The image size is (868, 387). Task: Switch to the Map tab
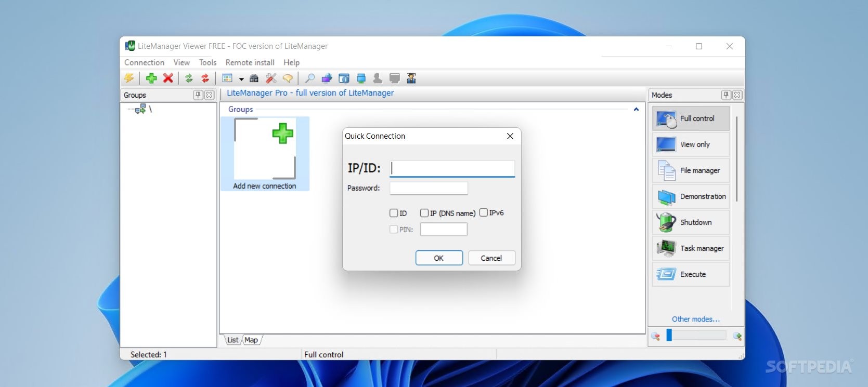point(251,340)
